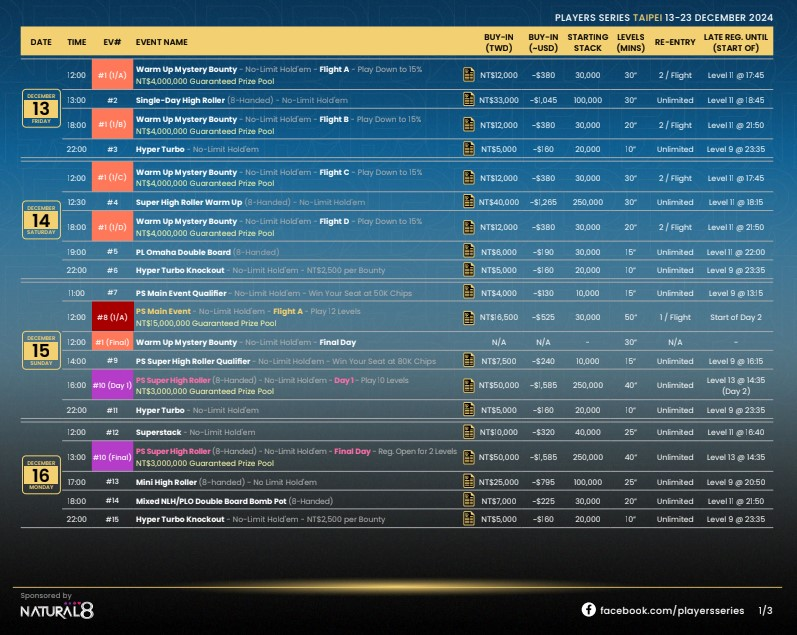Open structure icon for PS Main Event Flight A

point(468,317)
